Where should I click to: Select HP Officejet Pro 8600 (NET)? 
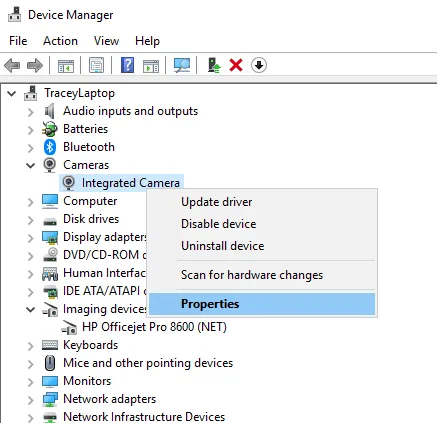point(154,327)
